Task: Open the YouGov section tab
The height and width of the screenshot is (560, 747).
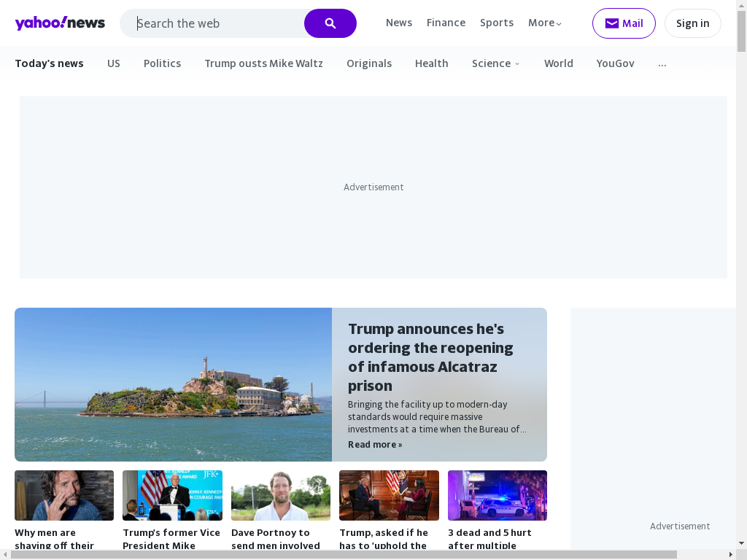Action: tap(615, 63)
